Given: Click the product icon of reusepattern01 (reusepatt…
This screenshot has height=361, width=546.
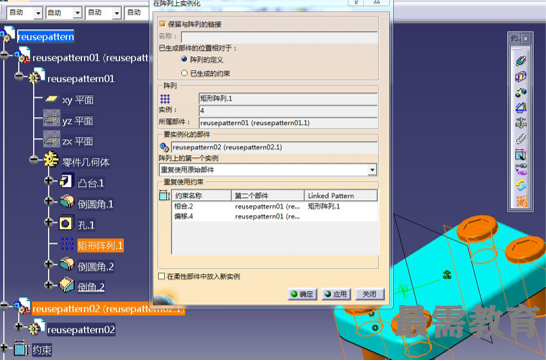Looking at the screenshot, I should (23, 56).
